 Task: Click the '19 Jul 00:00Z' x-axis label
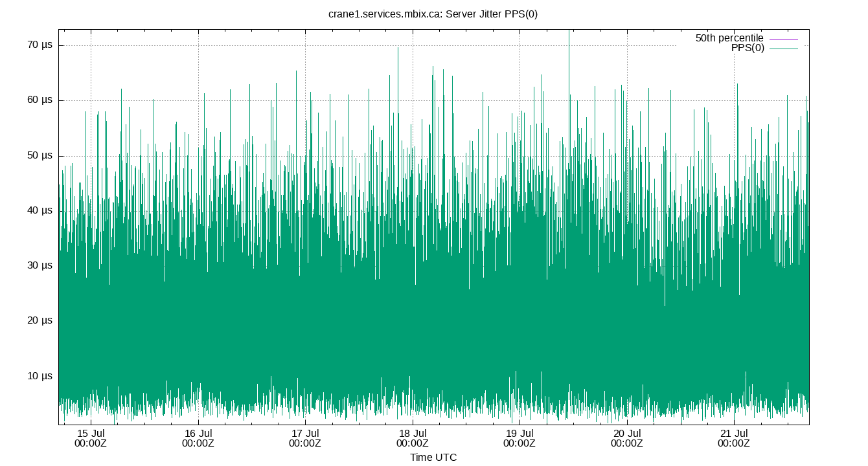[x=520, y=438]
